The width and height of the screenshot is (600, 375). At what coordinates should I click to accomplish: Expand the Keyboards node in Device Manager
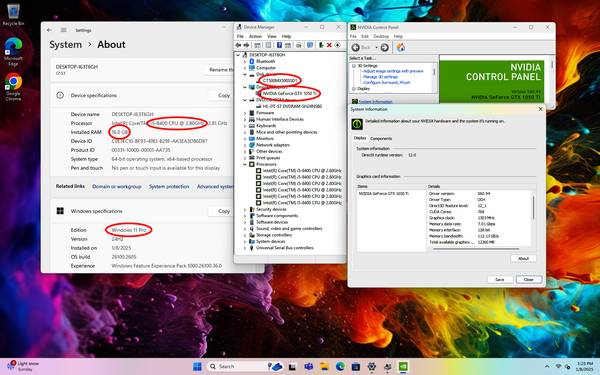pos(245,126)
